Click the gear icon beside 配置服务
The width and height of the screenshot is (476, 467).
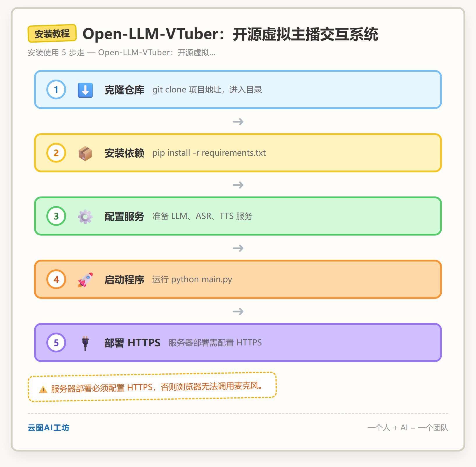coord(85,217)
